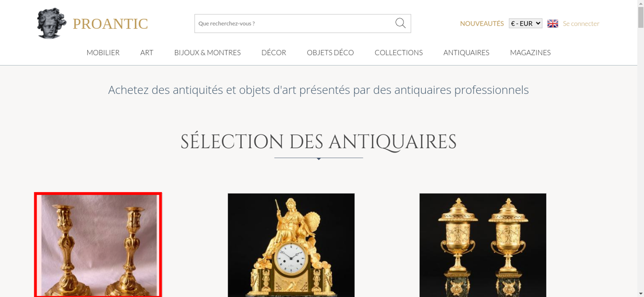
Task: Open the COLLECTIONS menu
Action: coord(399,52)
